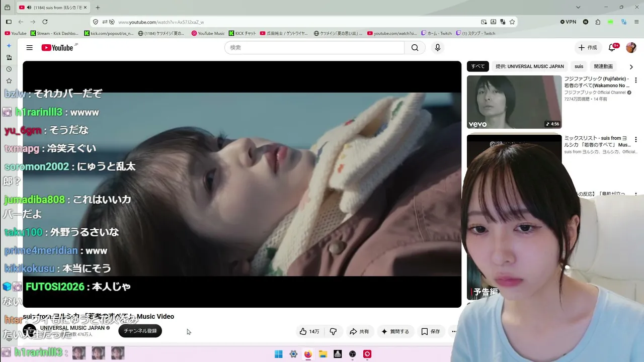Viewport: 644px width, 362px height.
Task: Save the video with the 保存 button
Action: click(431, 331)
